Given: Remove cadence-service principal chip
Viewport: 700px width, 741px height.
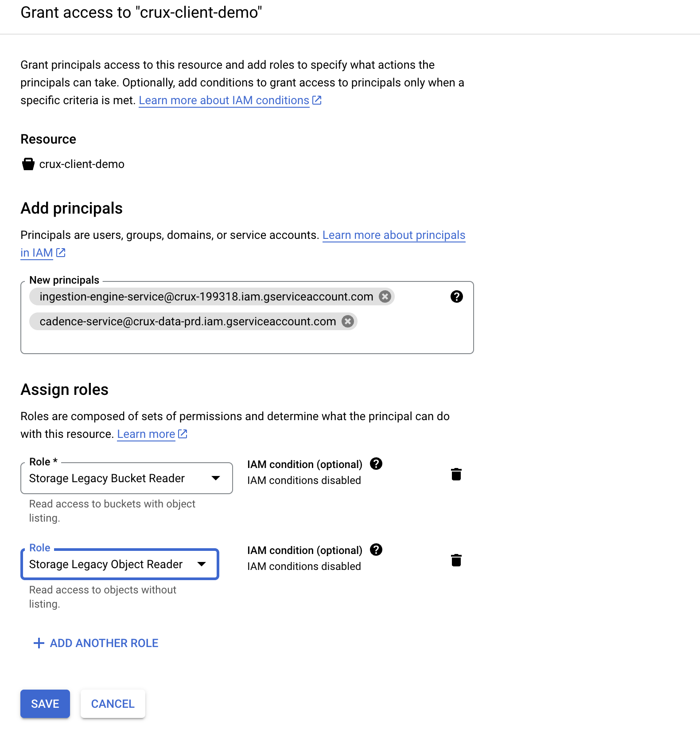Looking at the screenshot, I should [x=348, y=321].
